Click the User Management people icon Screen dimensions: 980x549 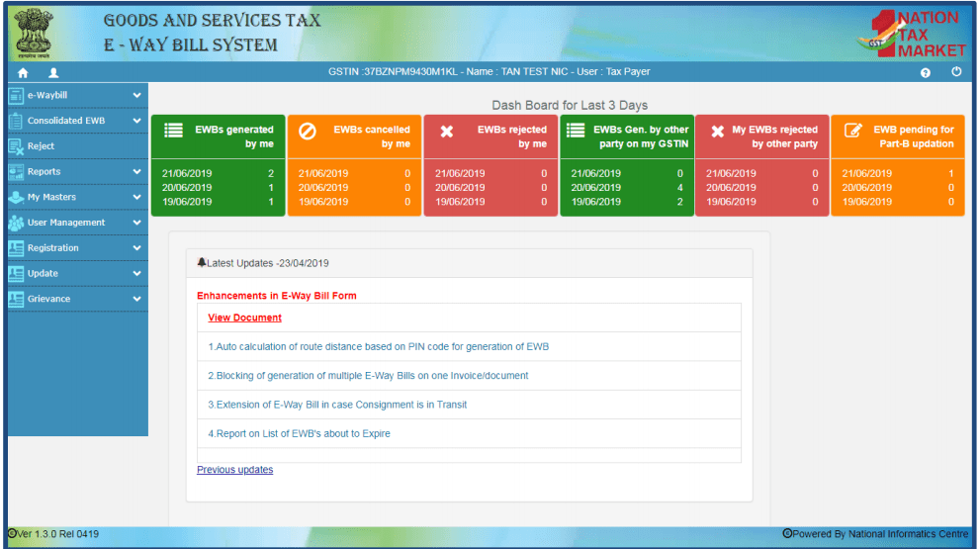[16, 224]
